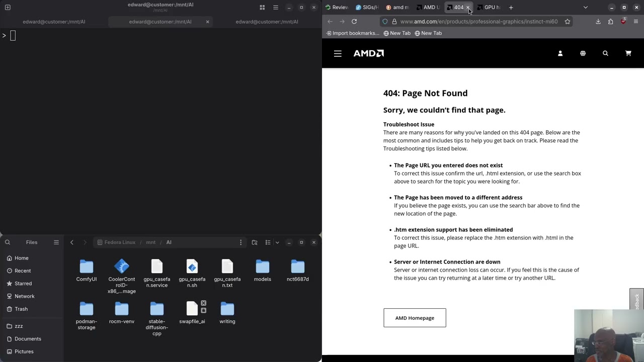The width and height of the screenshot is (644, 362).
Task: Select the rocm-venv folder
Action: [122, 313]
